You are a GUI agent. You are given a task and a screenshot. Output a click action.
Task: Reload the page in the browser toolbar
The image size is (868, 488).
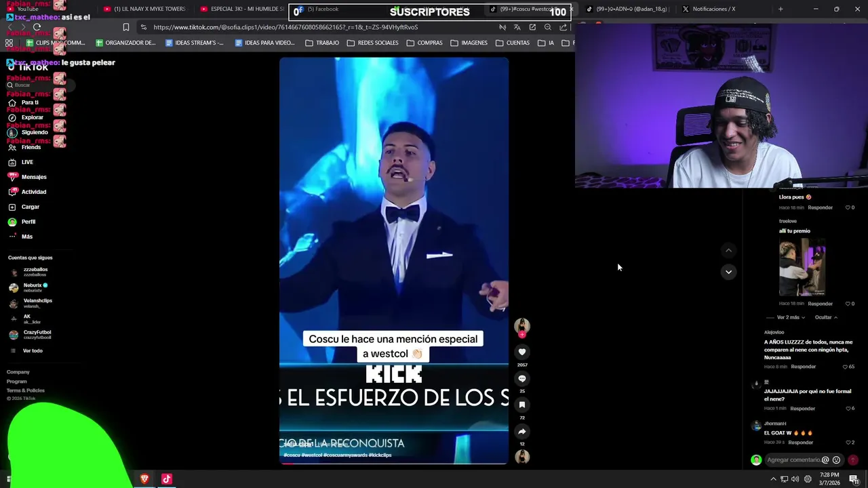coord(37,27)
